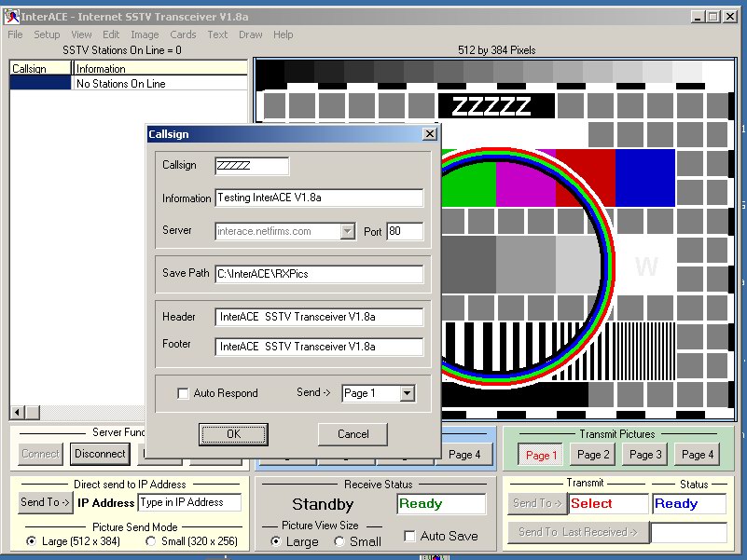Viewport: 747px width, 560px height.
Task: Maximize the InterACE window
Action: [713, 17]
